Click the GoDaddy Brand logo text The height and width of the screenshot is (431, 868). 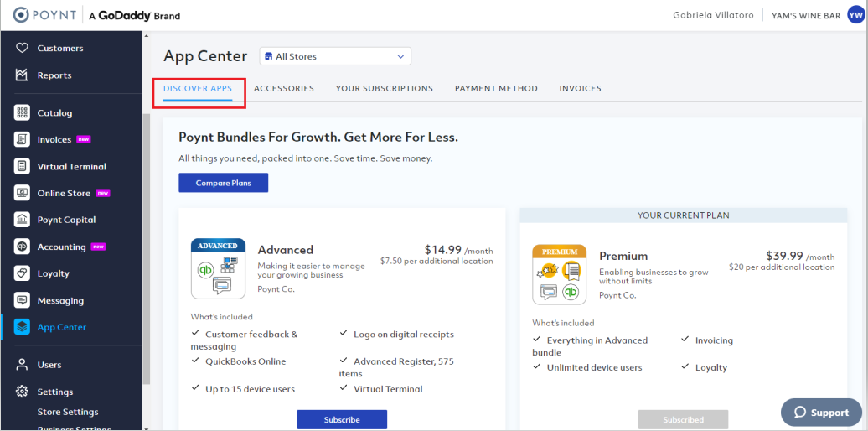(x=135, y=15)
